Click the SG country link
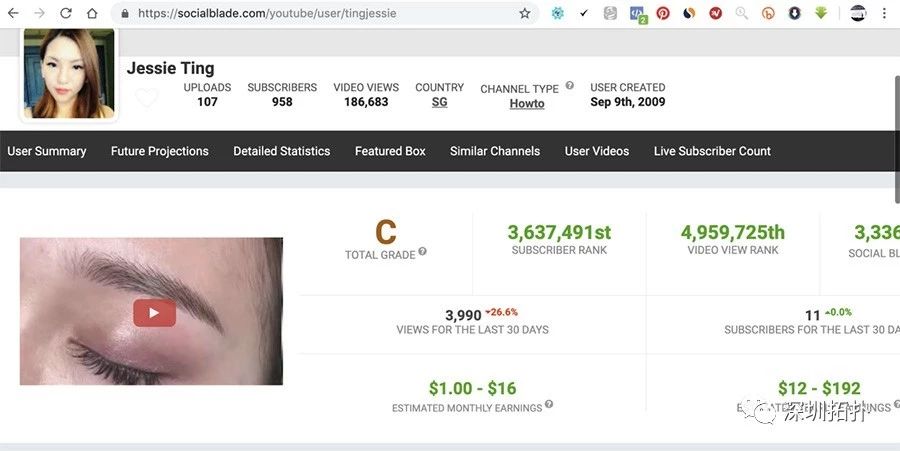 point(439,102)
